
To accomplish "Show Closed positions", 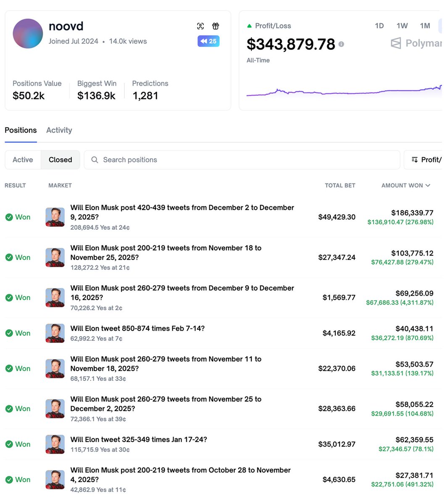I will pos(60,160).
